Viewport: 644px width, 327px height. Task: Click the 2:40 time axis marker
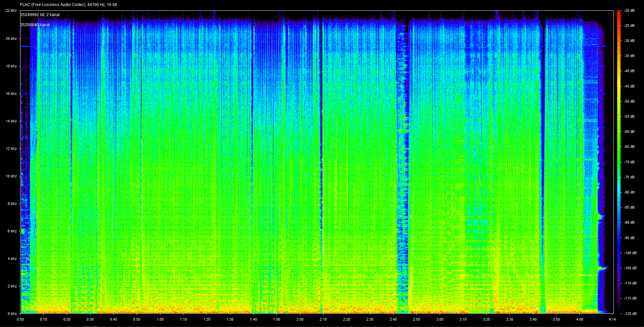click(393, 320)
